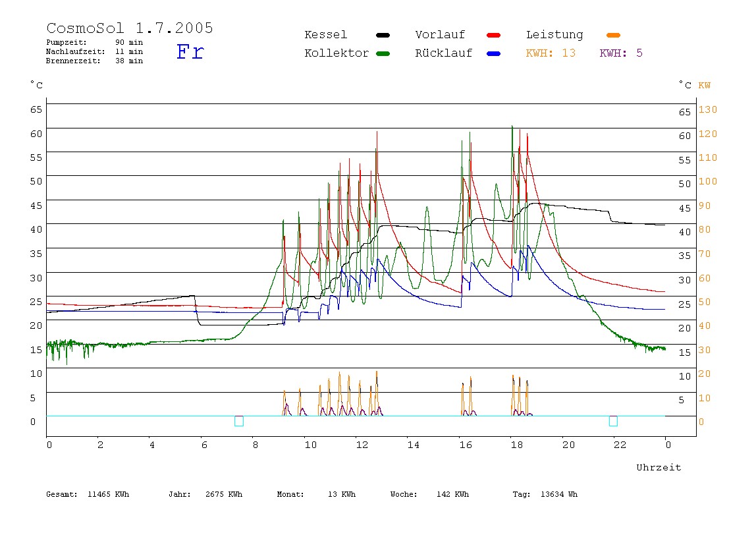This screenshot has width=756, height=535.
Task: Click the orange 'KW' axis unit label
Action: point(705,86)
